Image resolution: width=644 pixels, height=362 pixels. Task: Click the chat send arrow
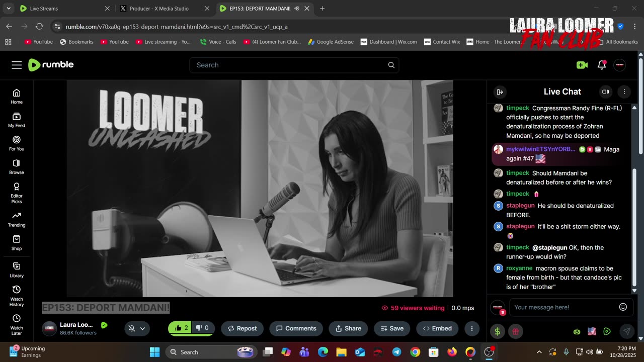coord(626,331)
